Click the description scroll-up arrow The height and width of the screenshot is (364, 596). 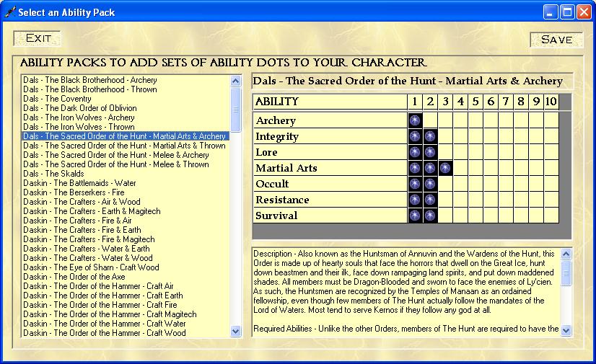pos(566,254)
